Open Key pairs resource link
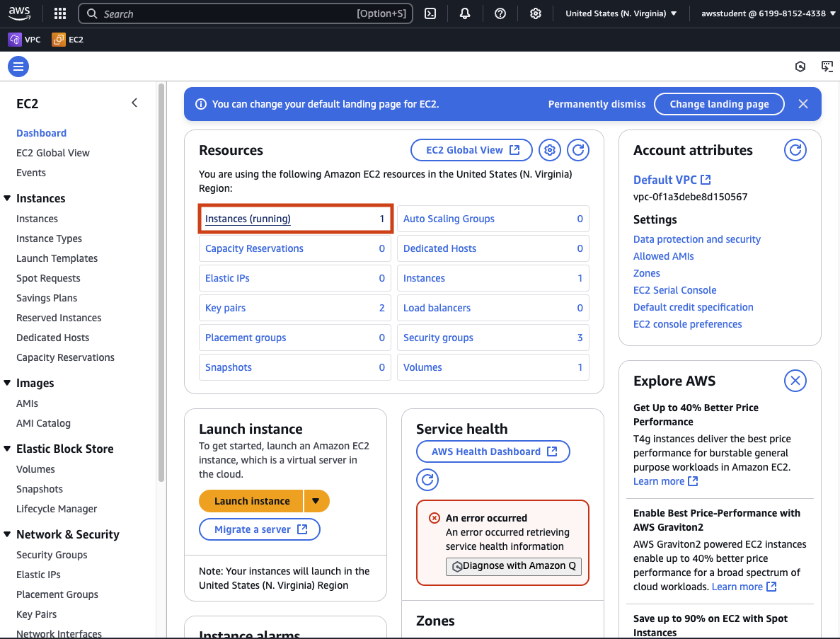840x639 pixels. point(226,308)
